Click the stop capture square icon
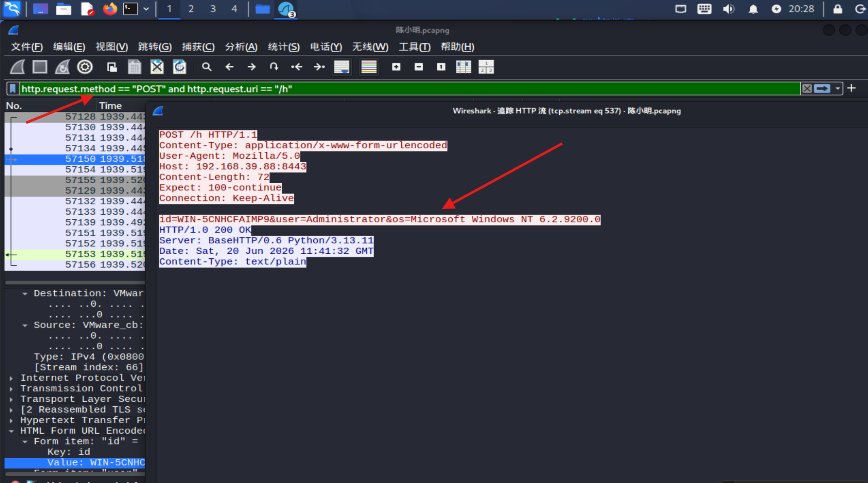This screenshot has height=483, width=868. tap(40, 67)
